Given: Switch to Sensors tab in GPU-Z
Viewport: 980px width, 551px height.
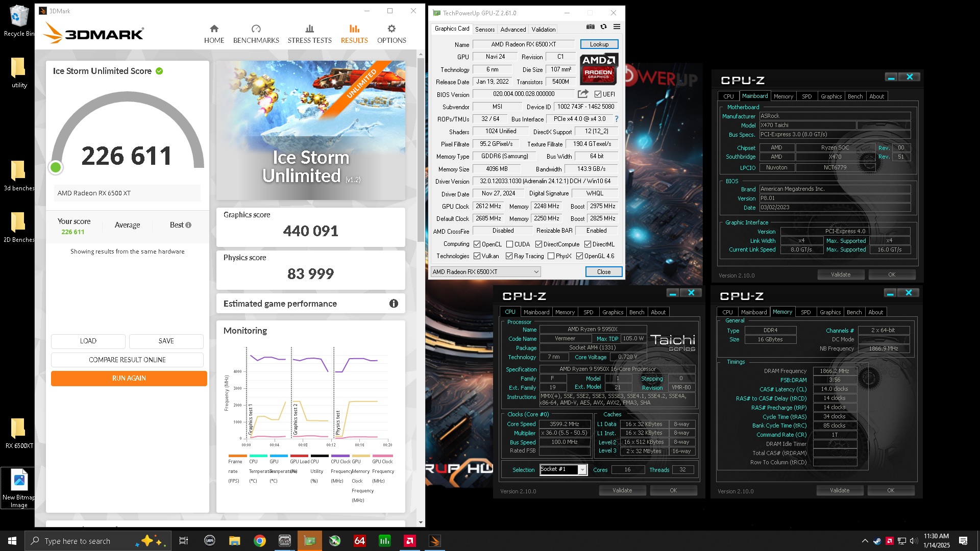Looking at the screenshot, I should click(484, 30).
